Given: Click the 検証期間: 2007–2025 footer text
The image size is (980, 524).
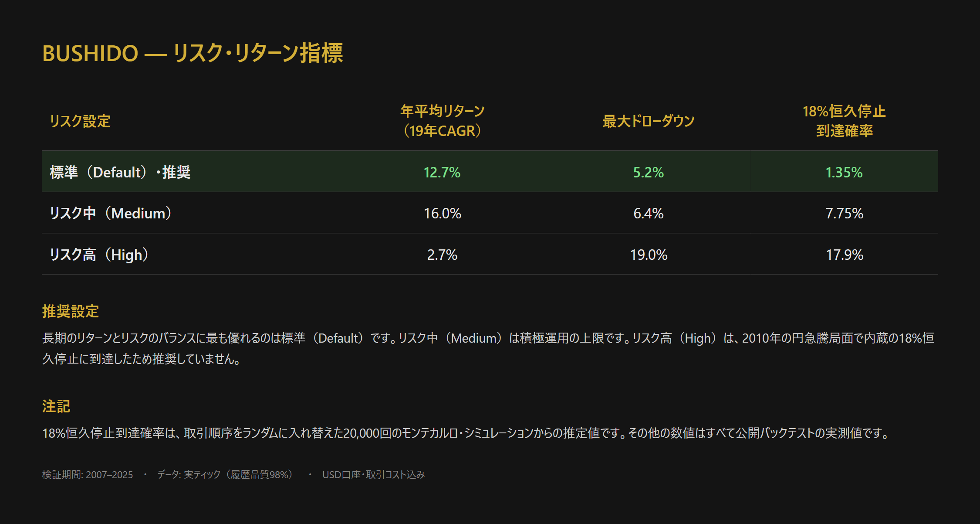Looking at the screenshot, I should pos(88,475).
